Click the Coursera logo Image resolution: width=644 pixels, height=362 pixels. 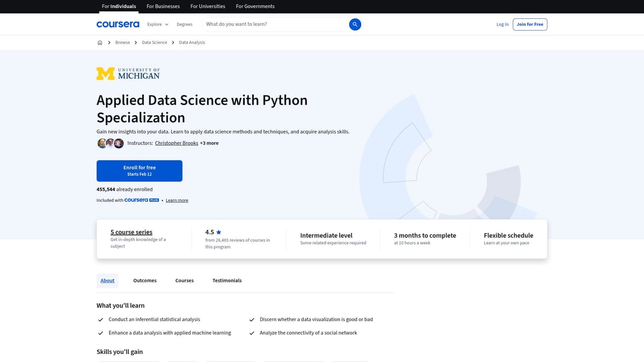pos(118,24)
